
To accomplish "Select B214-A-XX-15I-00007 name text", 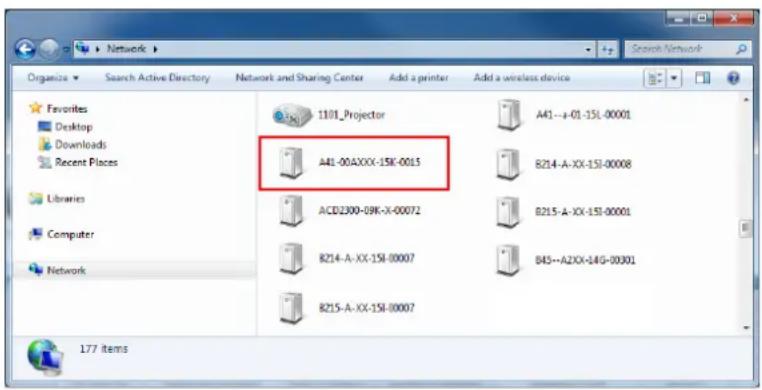I will click(x=366, y=258).
